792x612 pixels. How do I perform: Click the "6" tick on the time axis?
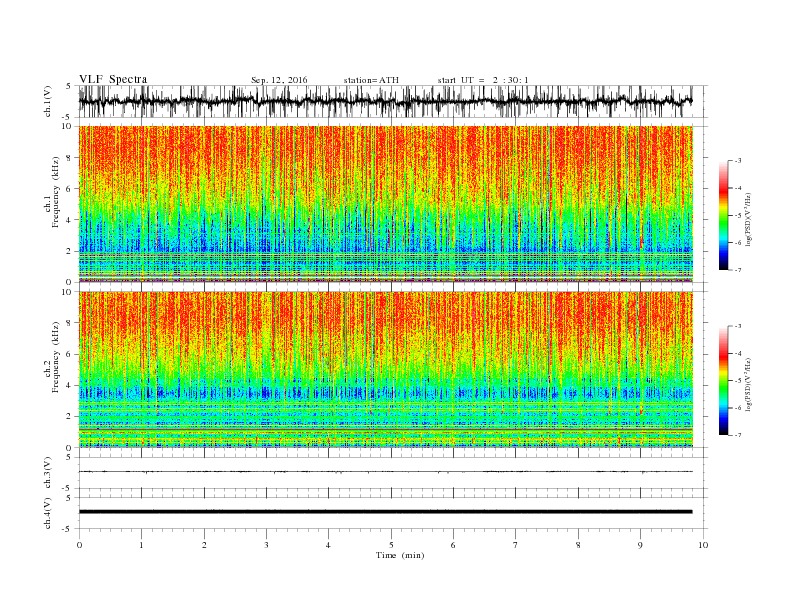[453, 545]
